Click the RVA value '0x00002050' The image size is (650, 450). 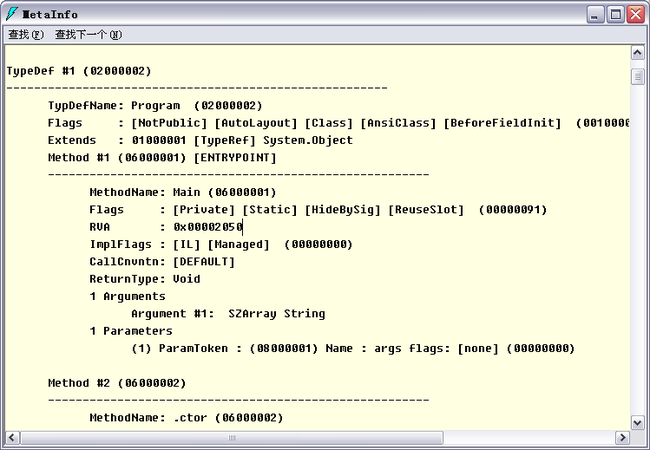(208, 227)
